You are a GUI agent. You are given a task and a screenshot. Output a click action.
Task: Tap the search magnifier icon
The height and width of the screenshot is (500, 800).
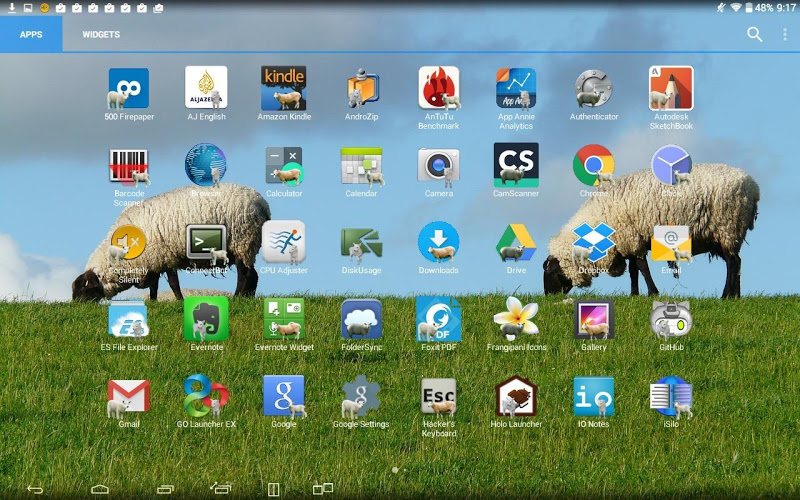point(755,34)
